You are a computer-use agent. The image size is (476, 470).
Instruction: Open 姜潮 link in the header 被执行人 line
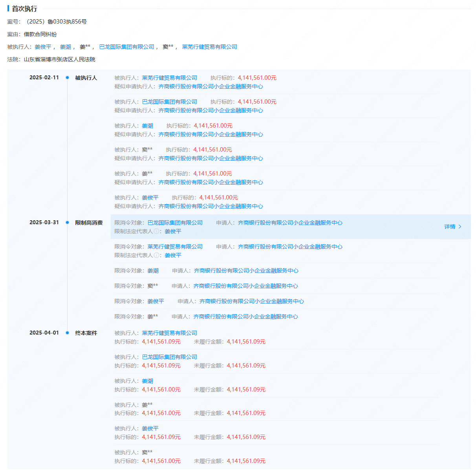66,47
